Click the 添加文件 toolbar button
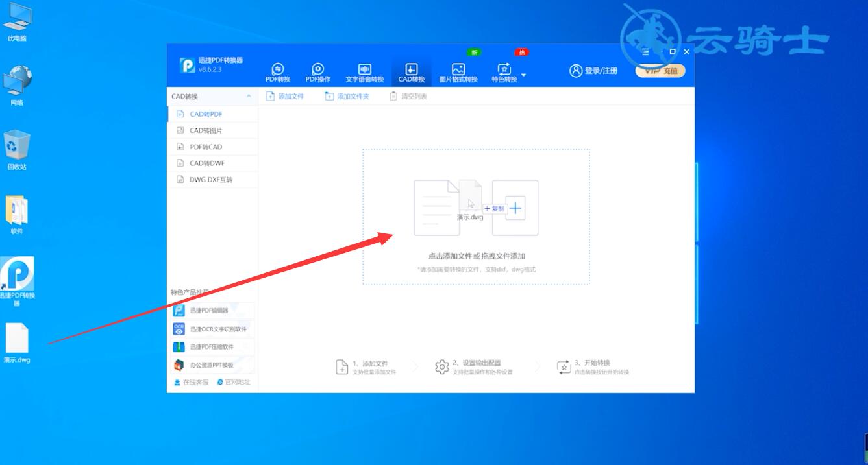Image resolution: width=868 pixels, height=465 pixels. pyautogui.click(x=285, y=97)
